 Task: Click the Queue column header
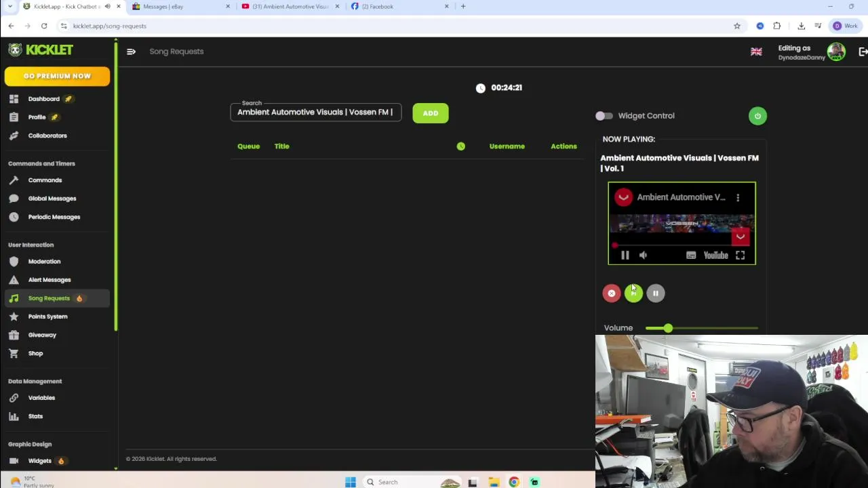pos(248,146)
